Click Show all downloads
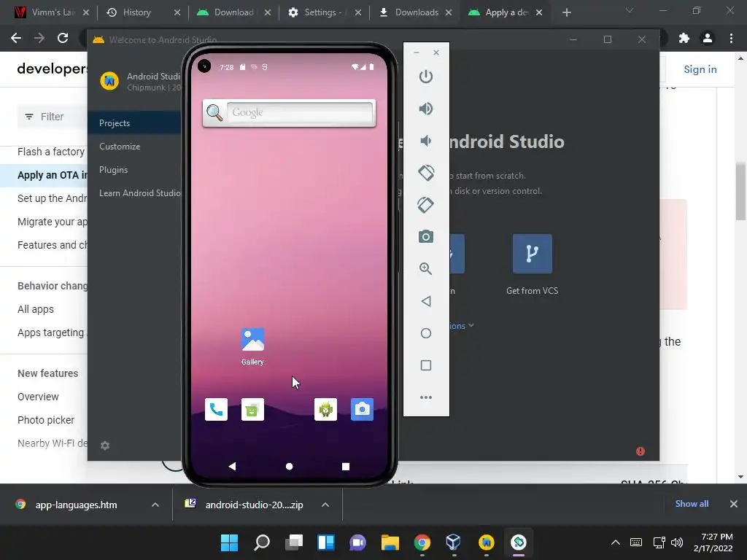The image size is (747, 560). [692, 504]
